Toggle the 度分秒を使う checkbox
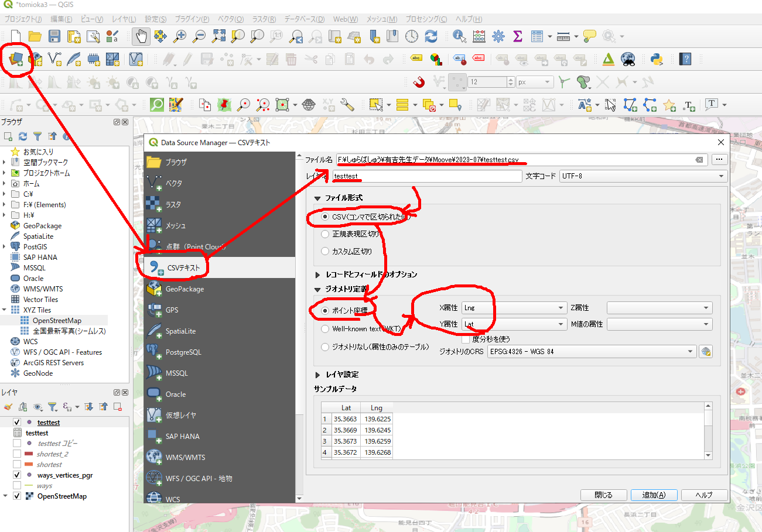Screen dimensions: 762x532 point(466,339)
